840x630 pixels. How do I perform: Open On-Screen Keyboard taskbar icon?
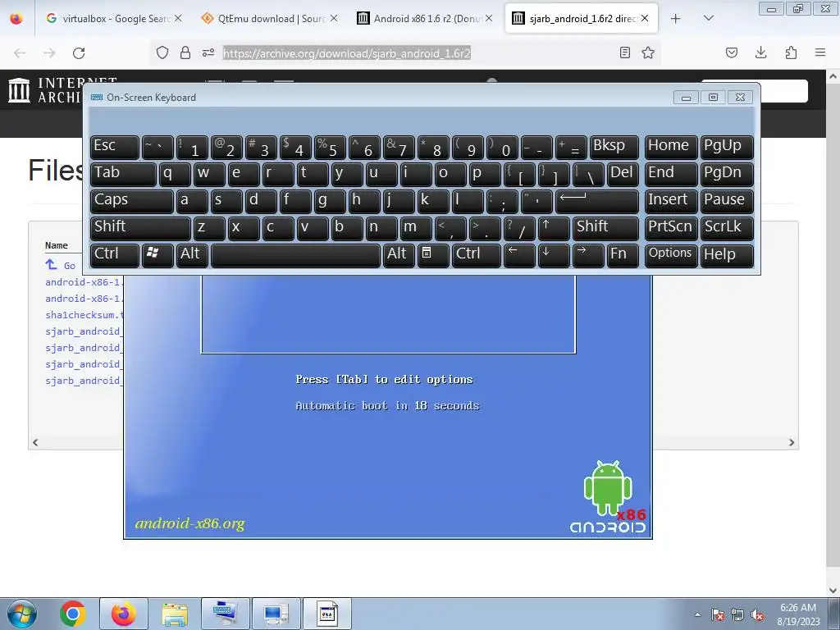[x=226, y=614]
